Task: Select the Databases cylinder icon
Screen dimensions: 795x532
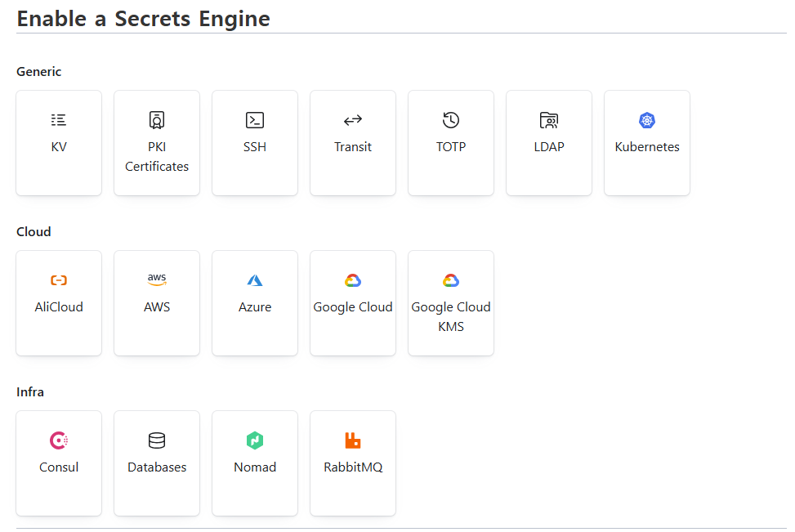Action: (157, 440)
